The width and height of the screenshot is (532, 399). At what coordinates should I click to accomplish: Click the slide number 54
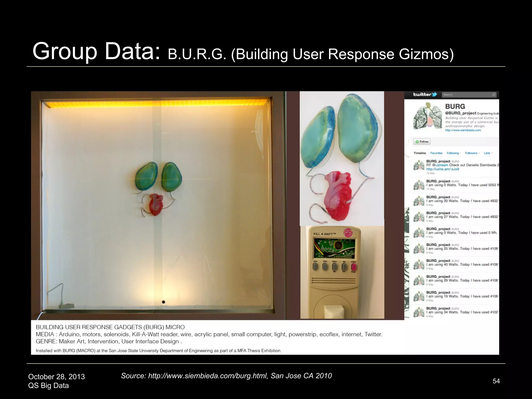click(496, 381)
